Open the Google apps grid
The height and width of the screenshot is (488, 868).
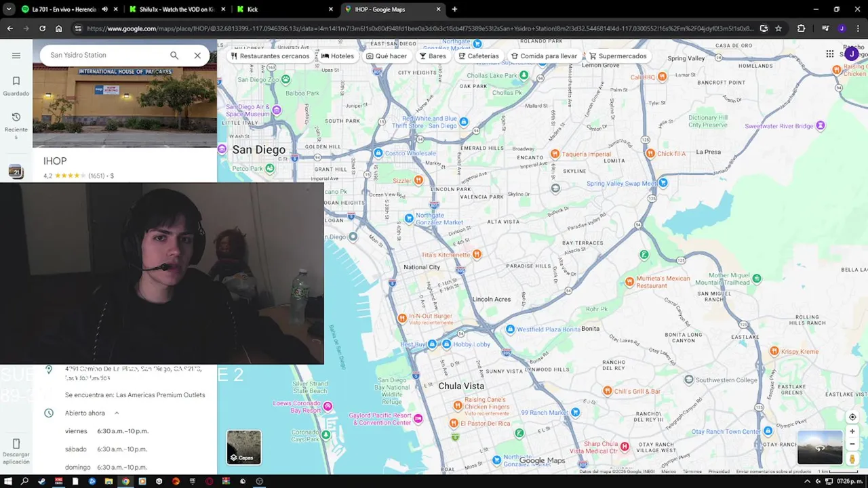click(x=830, y=54)
